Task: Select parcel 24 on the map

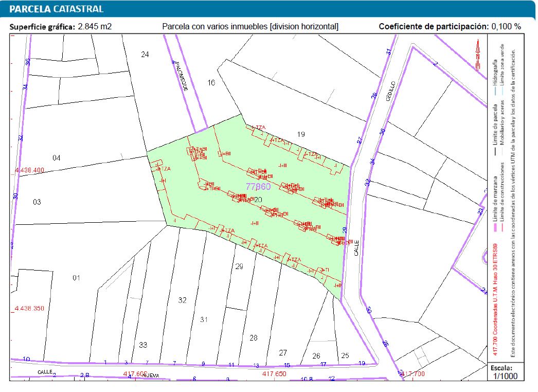Action: [x=145, y=55]
